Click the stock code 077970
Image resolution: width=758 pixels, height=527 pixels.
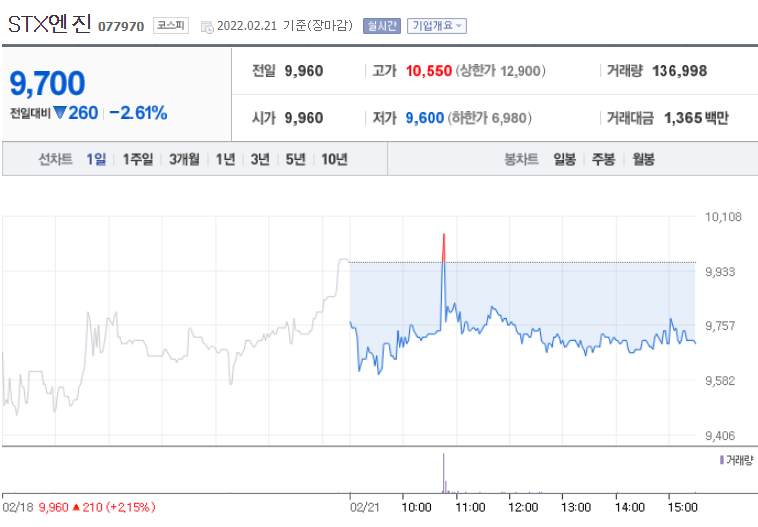[x=121, y=26]
